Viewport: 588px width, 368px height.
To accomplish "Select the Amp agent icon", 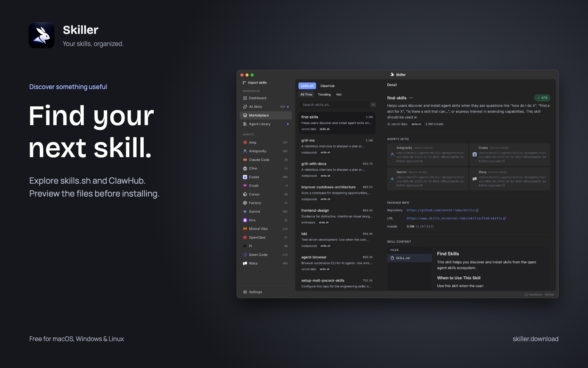I will coord(245,142).
